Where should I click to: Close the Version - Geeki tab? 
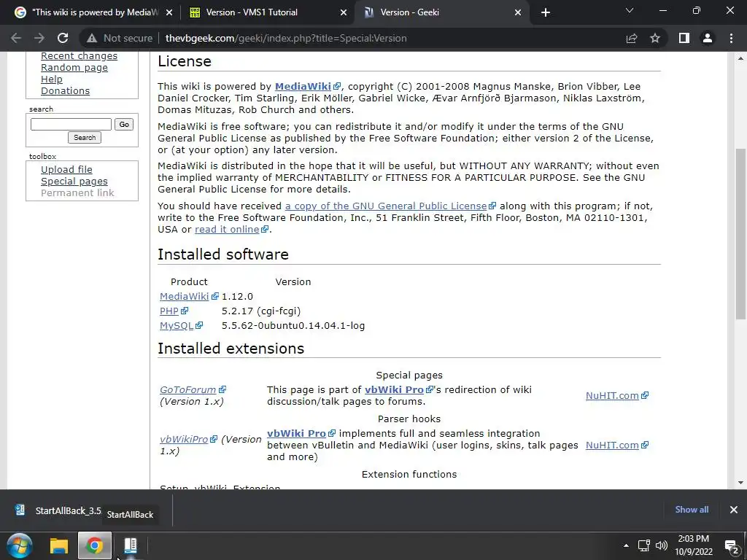pos(518,12)
